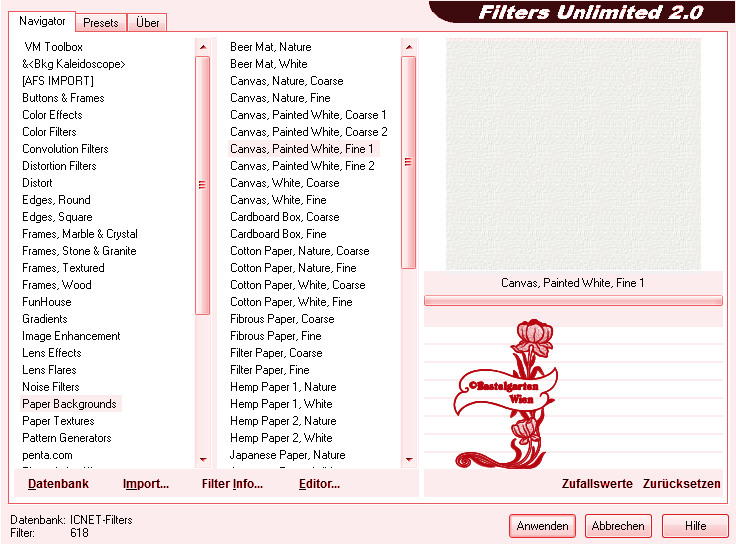Click filter list scroll-down arrow
The image size is (736, 544).
tap(409, 460)
